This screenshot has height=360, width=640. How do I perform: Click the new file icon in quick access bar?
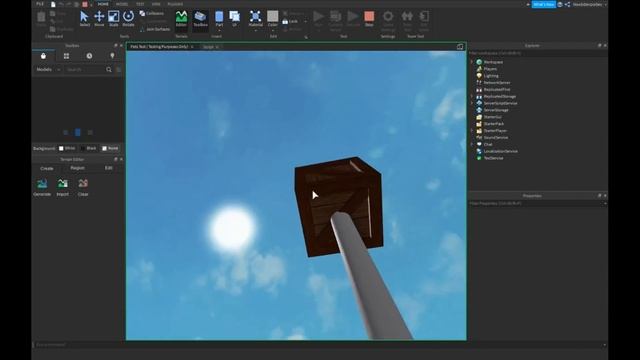[53, 4]
